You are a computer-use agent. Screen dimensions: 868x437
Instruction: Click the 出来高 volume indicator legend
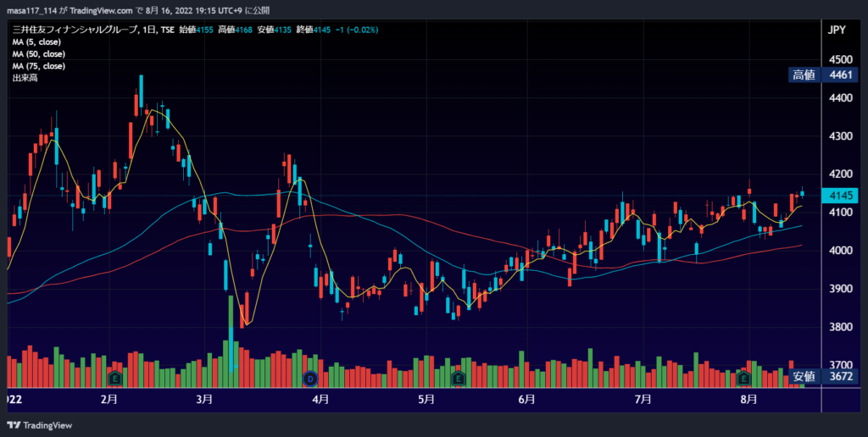25,78
